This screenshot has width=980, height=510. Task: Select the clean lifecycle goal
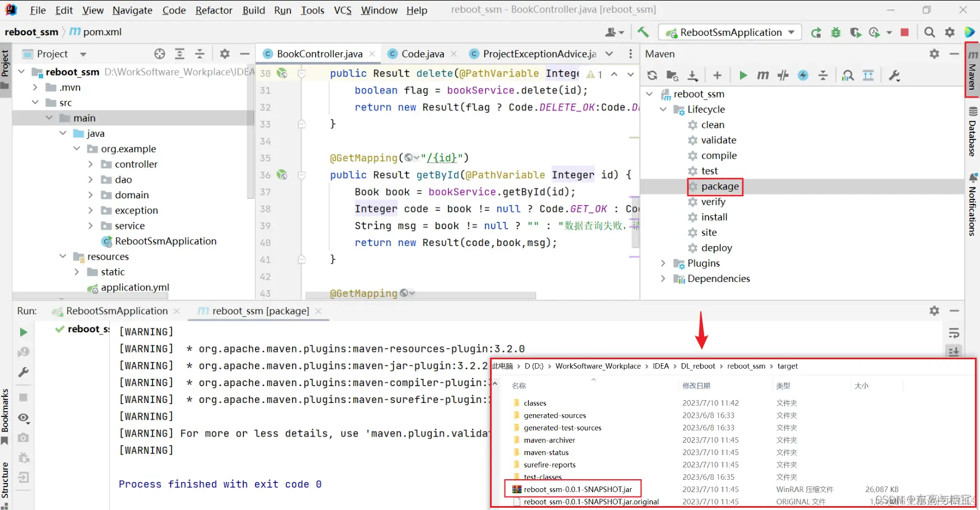(x=713, y=125)
